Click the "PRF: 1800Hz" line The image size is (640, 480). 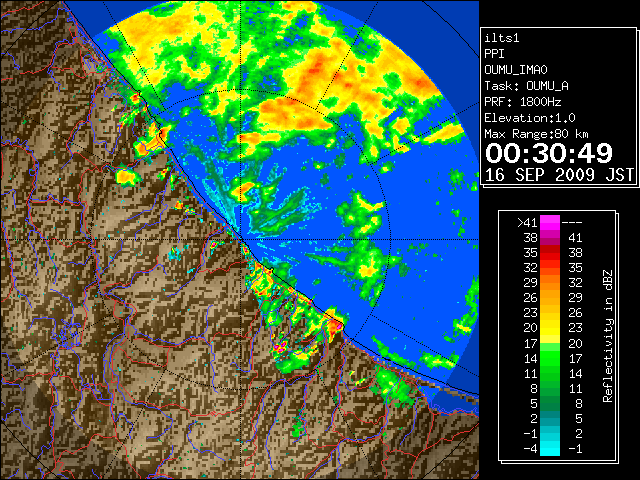coord(523,102)
